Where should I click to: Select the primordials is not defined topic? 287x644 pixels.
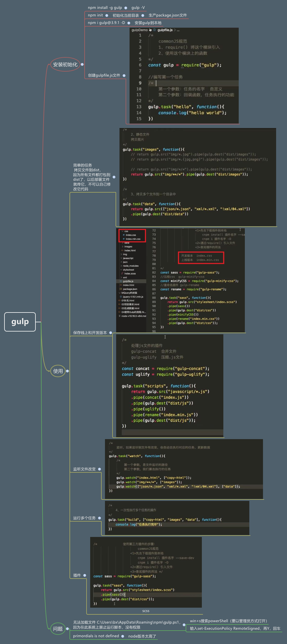(96, 636)
